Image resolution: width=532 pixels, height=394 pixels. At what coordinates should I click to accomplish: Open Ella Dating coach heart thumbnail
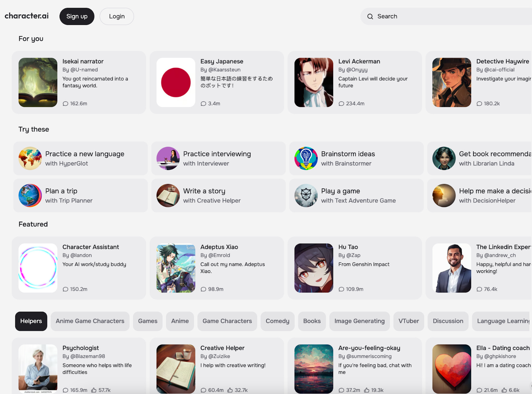pyautogui.click(x=452, y=369)
